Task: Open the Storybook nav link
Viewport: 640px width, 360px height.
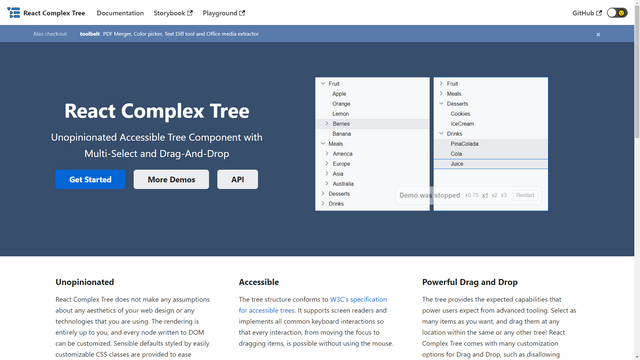Action: coord(173,13)
